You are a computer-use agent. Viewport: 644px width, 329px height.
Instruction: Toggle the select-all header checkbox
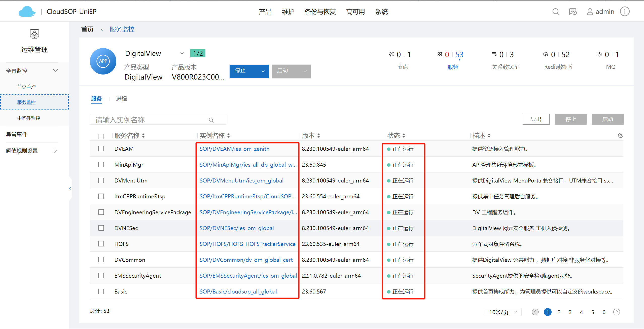pos(101,136)
